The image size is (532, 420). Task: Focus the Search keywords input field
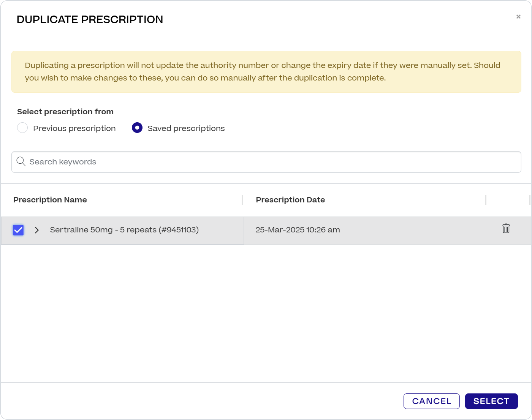click(266, 162)
